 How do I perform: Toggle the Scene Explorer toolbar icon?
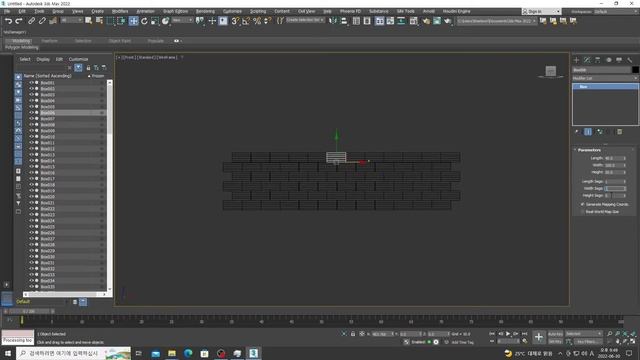pyautogui.click(x=356, y=21)
